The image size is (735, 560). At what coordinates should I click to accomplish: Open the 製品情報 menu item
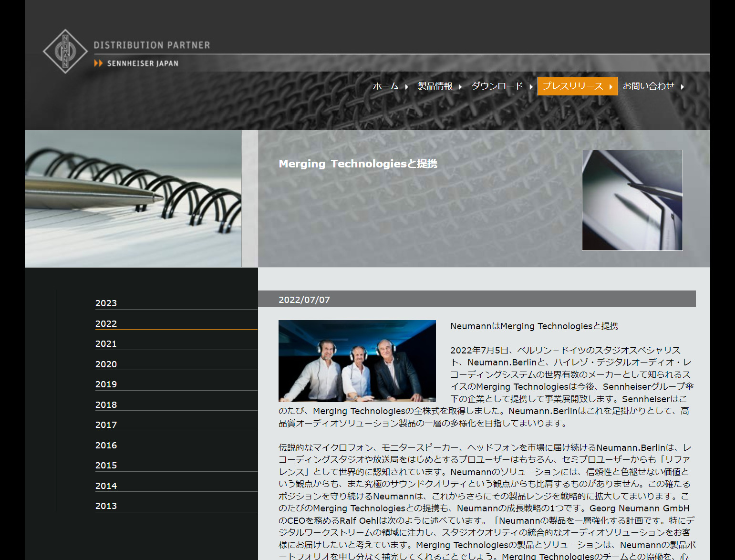click(x=435, y=86)
